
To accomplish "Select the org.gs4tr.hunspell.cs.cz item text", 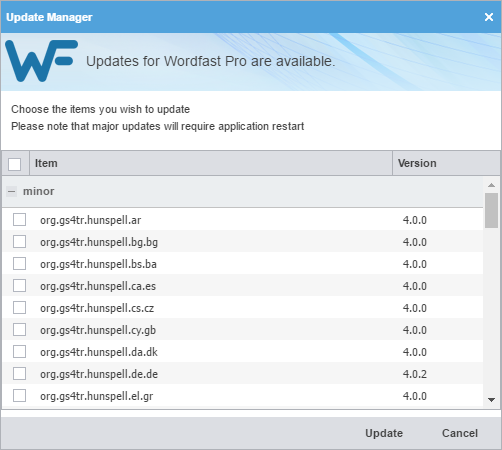I will (97, 308).
